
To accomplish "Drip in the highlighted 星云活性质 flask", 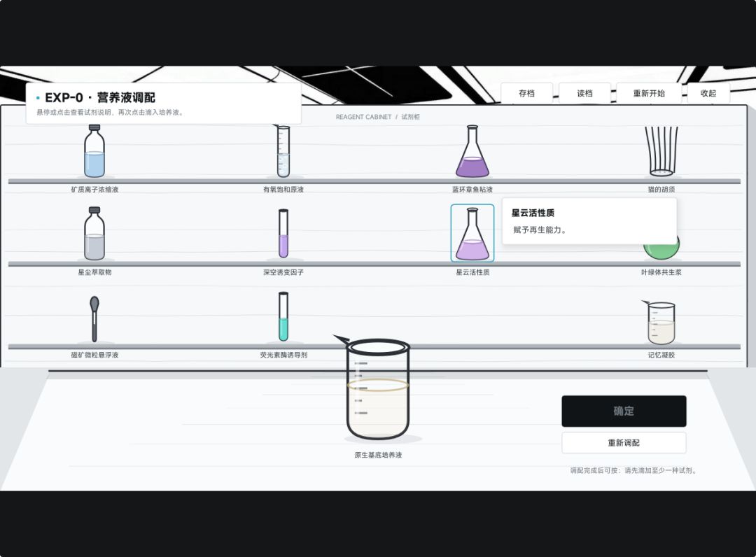I will tap(472, 234).
